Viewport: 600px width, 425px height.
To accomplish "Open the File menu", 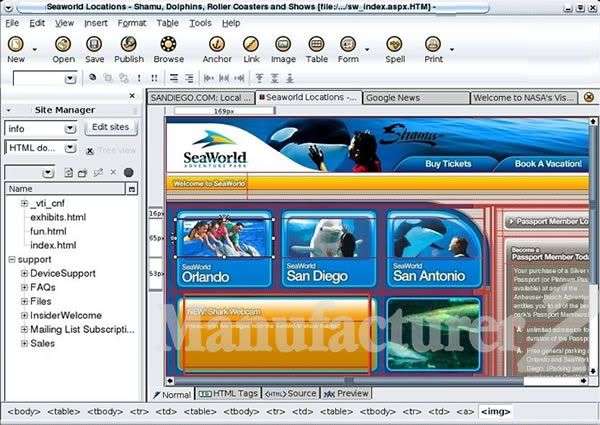I will pyautogui.click(x=12, y=23).
